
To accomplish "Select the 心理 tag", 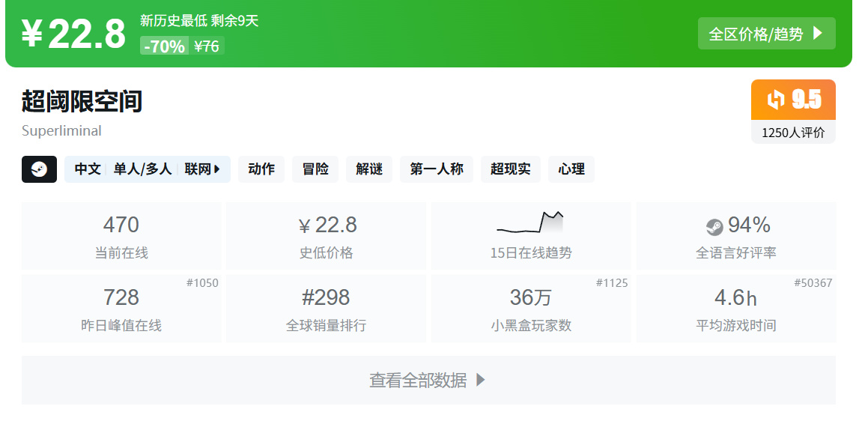I will point(571,169).
